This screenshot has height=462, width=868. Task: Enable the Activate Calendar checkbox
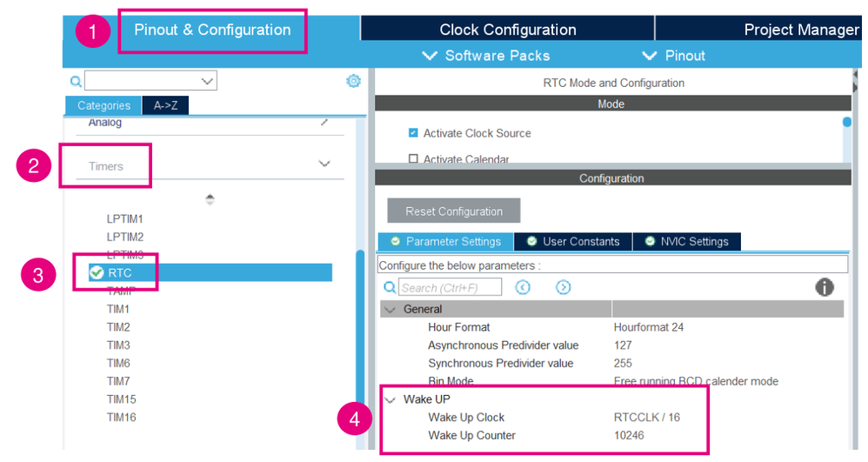413,159
